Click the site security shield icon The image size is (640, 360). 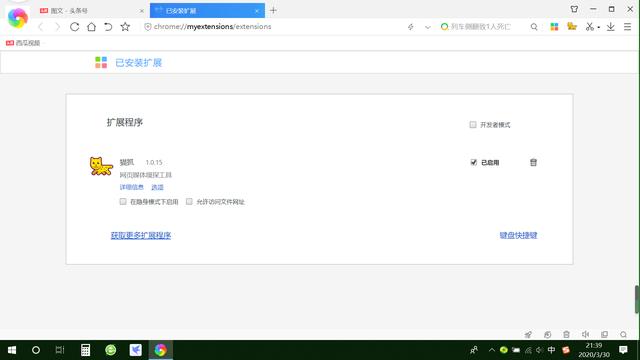[148, 27]
